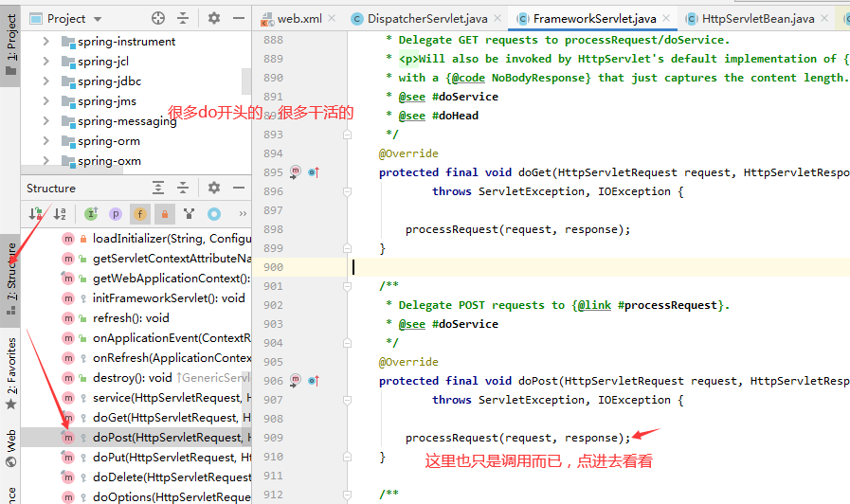The height and width of the screenshot is (504, 850).
Task: Click override gutter icon at line 906
Action: (x=314, y=381)
